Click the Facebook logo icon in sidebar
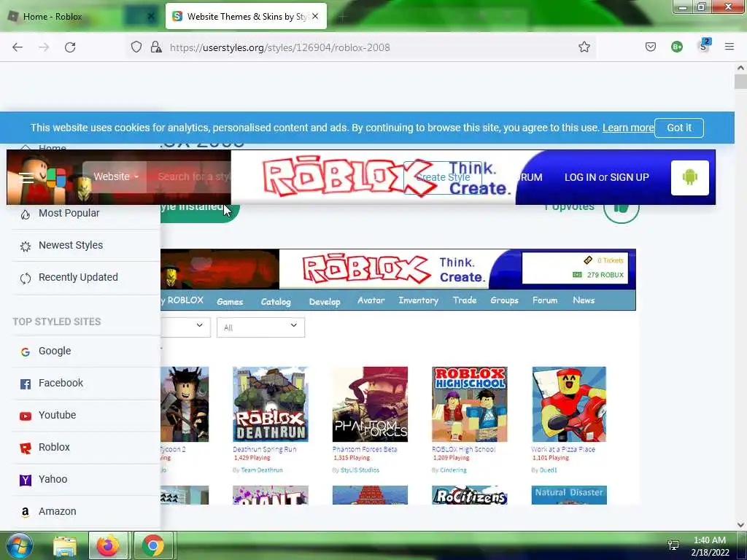The image size is (747, 560). [26, 384]
